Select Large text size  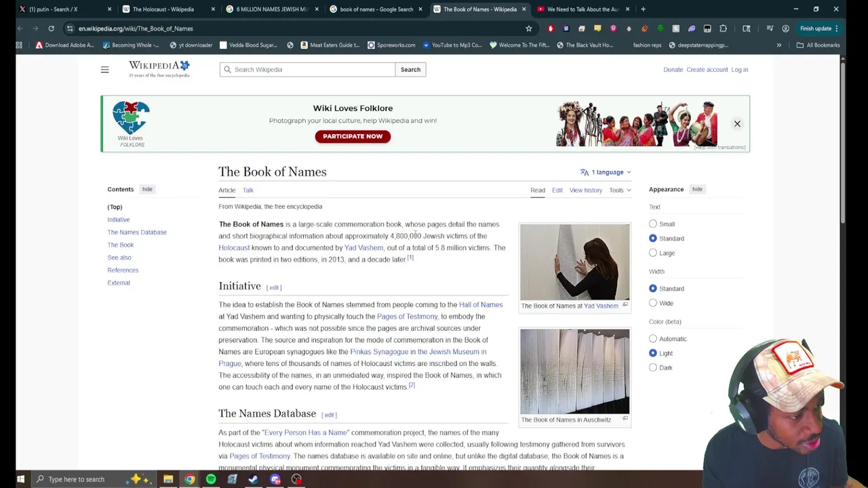653,253
